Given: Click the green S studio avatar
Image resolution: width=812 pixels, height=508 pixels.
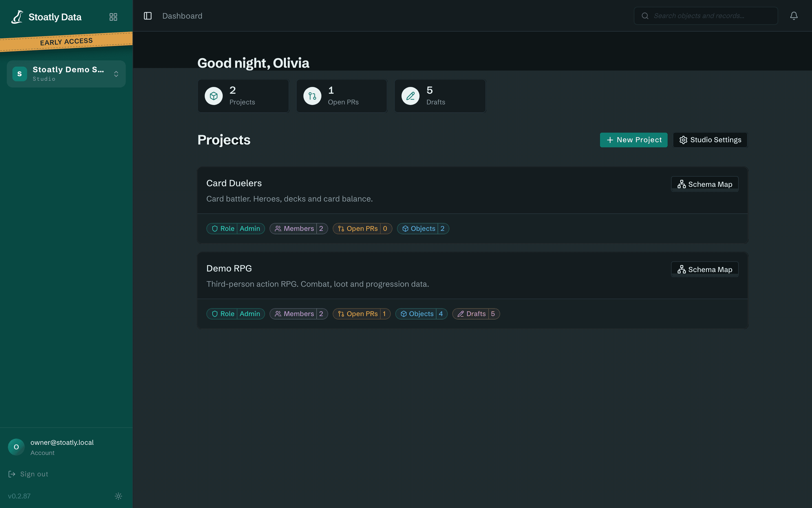Looking at the screenshot, I should [19, 74].
